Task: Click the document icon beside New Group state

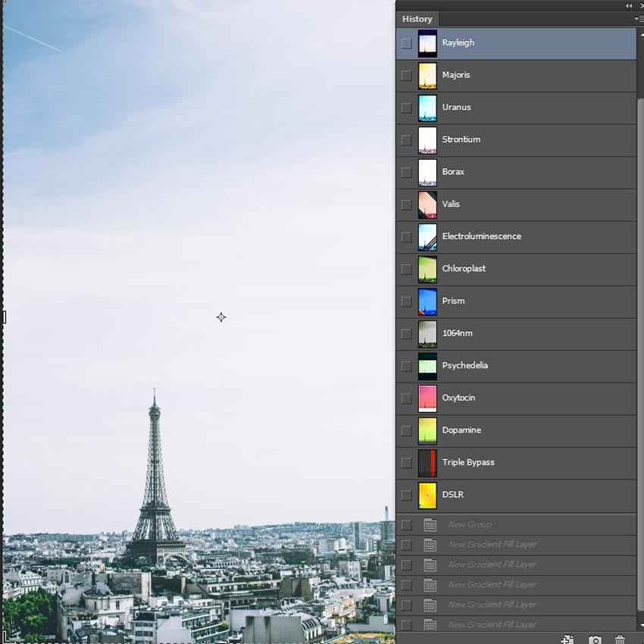Action: click(430, 524)
